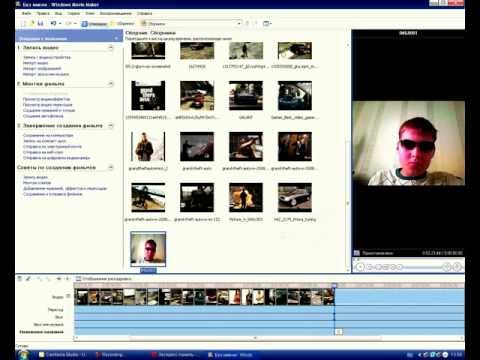The height and width of the screenshot is (360, 480).
Task: Open the collections location combo box
Action: click(x=191, y=24)
